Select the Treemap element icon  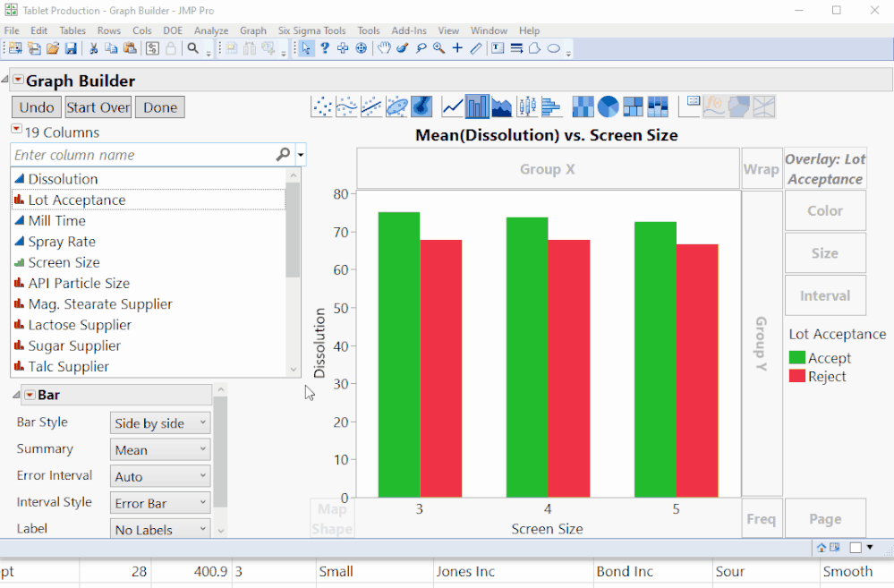pyautogui.click(x=633, y=107)
